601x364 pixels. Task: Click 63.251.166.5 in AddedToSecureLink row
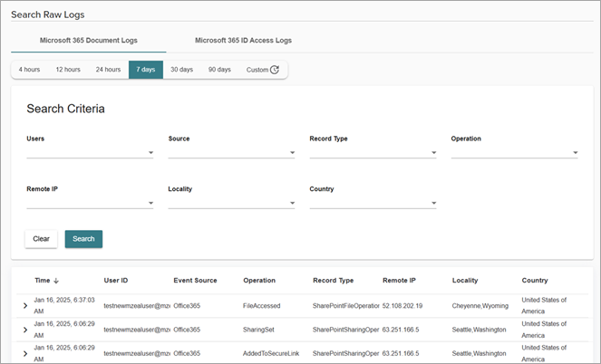401,353
